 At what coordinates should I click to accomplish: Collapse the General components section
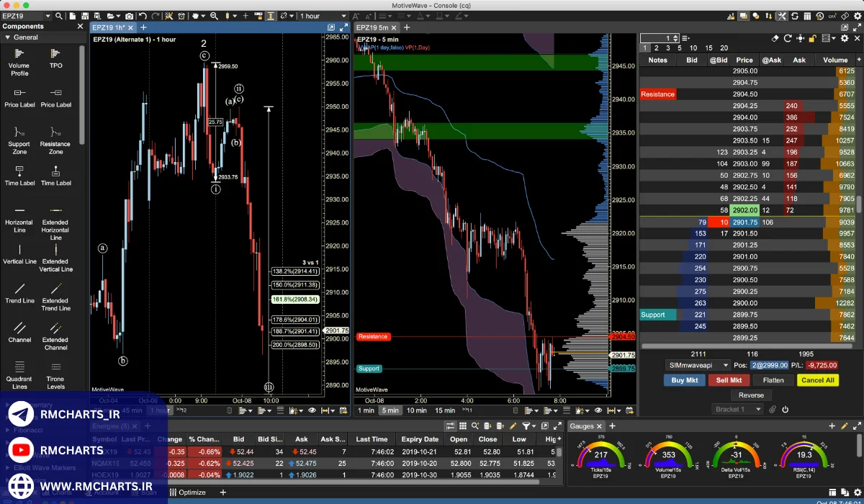(7, 37)
